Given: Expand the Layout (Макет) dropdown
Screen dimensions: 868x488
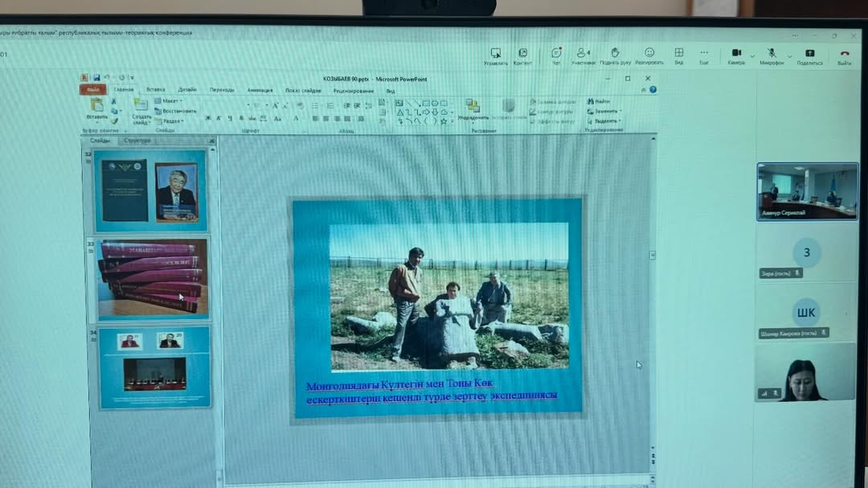Looking at the screenshot, I should click(x=170, y=101).
